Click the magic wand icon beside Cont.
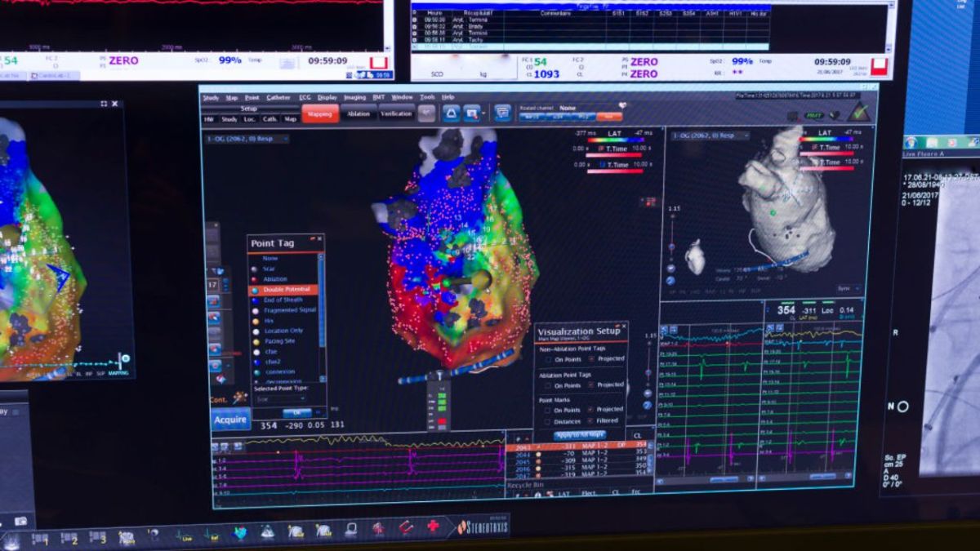The width and height of the screenshot is (980, 551). click(x=239, y=398)
